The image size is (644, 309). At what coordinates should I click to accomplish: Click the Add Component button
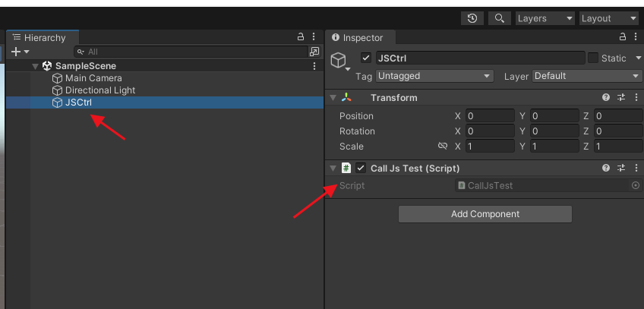click(x=485, y=214)
